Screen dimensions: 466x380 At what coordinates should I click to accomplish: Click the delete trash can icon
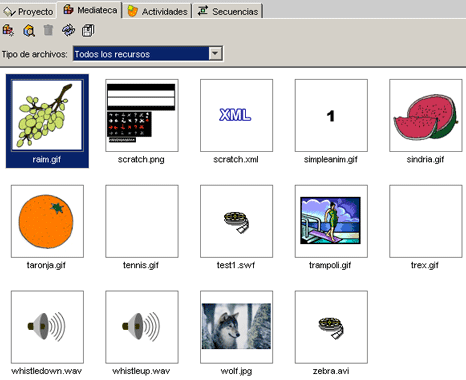[48, 30]
